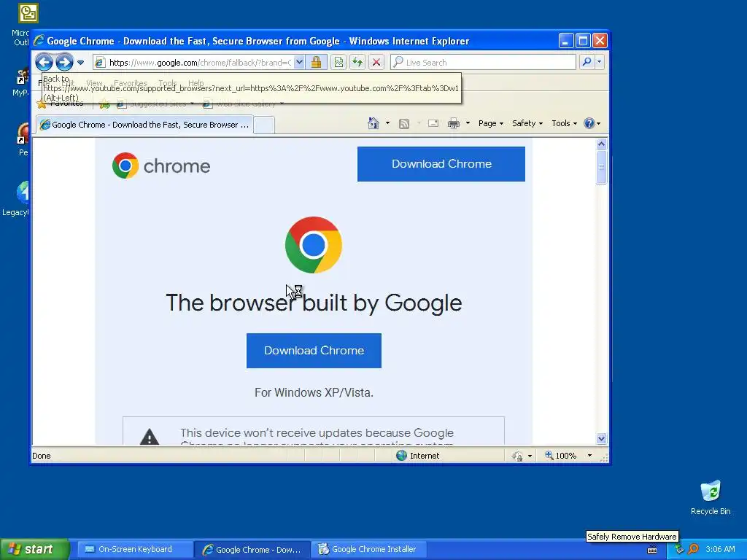
Task: Click the keyboard tray icon
Action: point(652,550)
